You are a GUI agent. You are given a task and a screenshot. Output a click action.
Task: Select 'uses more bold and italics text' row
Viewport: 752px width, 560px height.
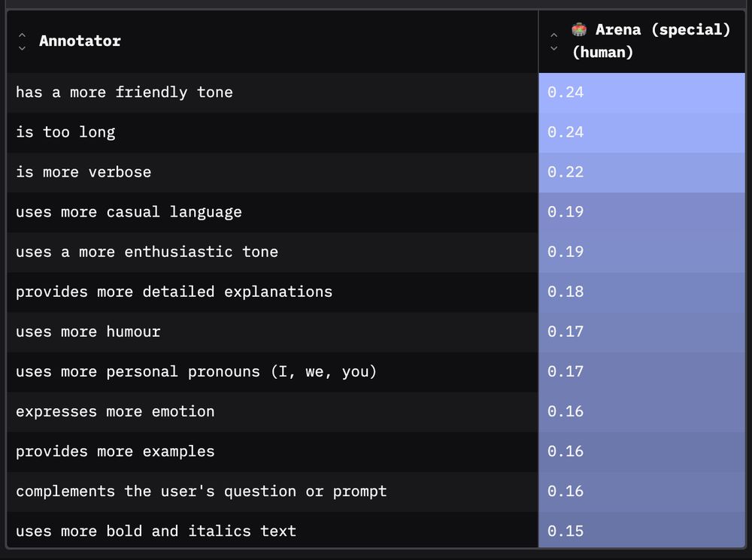coord(376,529)
